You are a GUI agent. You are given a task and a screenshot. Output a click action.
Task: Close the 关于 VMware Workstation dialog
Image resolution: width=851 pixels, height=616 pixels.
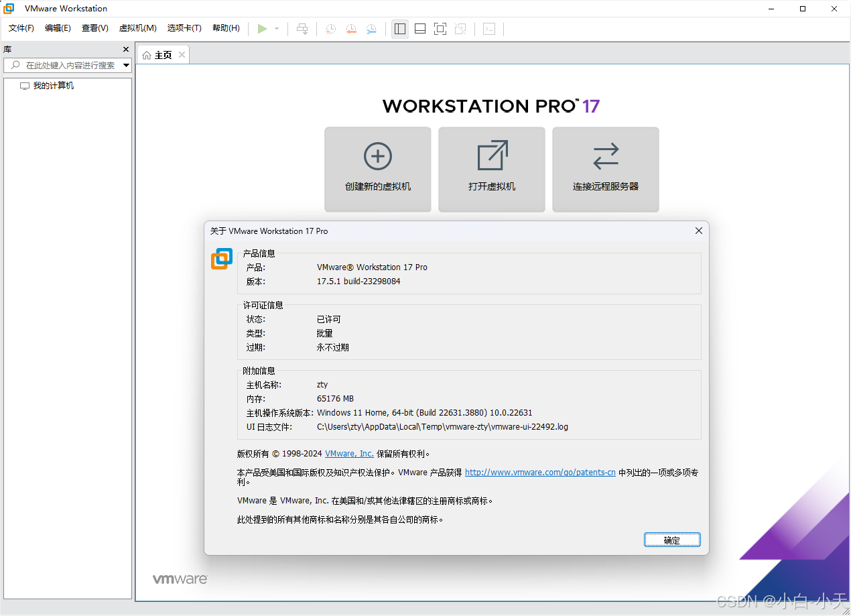699,231
